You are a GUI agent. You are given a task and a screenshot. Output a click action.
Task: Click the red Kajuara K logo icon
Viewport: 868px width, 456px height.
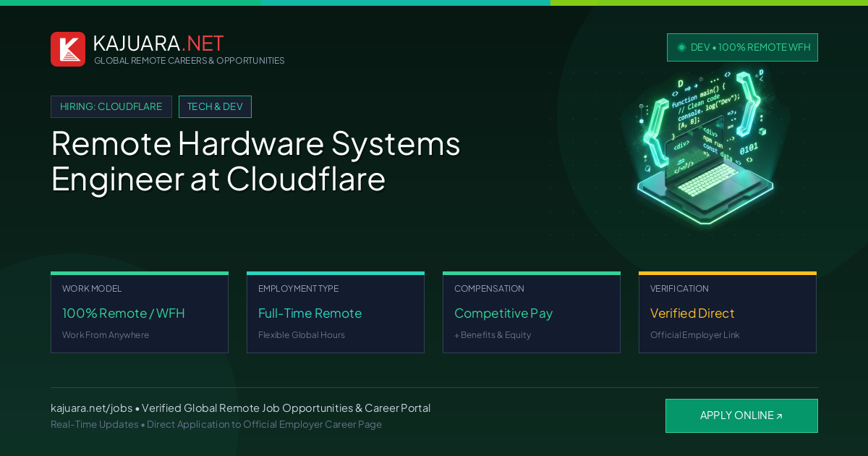[x=68, y=49]
